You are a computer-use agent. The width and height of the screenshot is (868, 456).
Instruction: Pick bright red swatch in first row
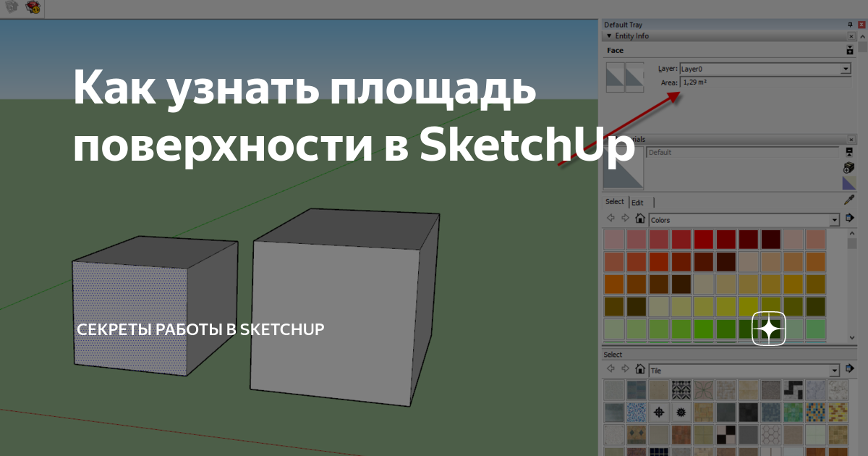pos(703,239)
